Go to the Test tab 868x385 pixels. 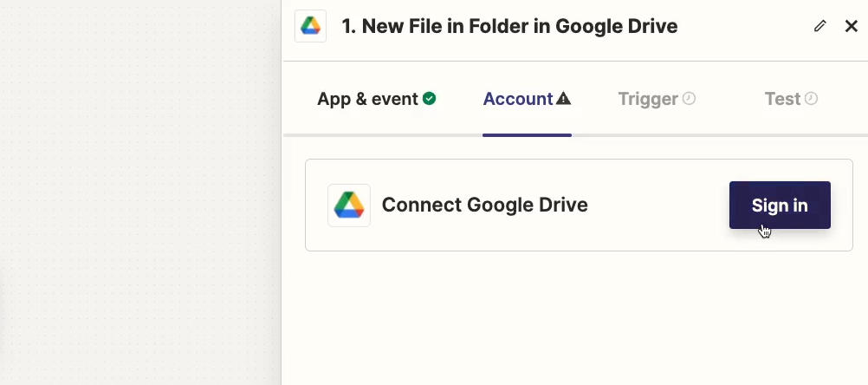791,99
